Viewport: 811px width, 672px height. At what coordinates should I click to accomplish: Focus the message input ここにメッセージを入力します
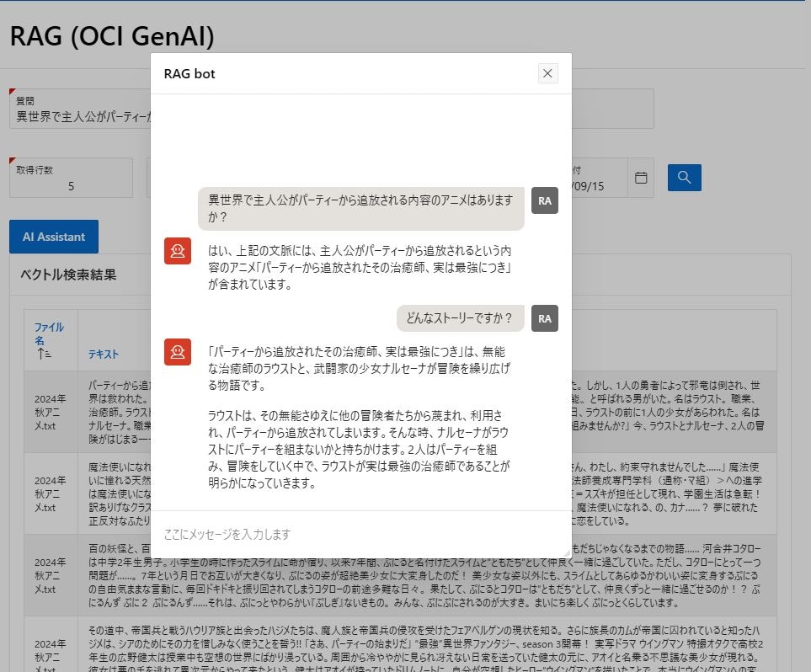tap(360, 534)
